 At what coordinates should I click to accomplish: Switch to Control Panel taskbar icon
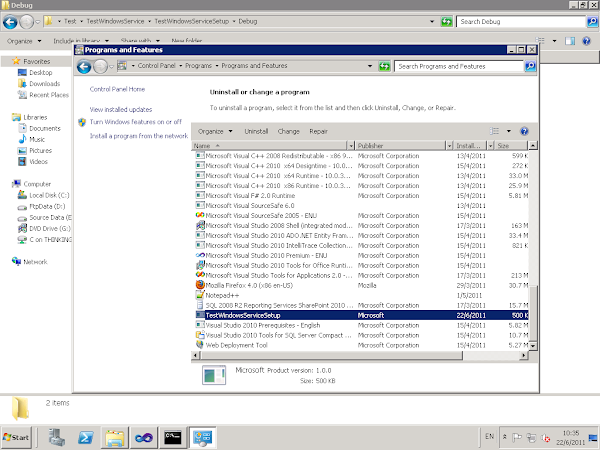202,437
